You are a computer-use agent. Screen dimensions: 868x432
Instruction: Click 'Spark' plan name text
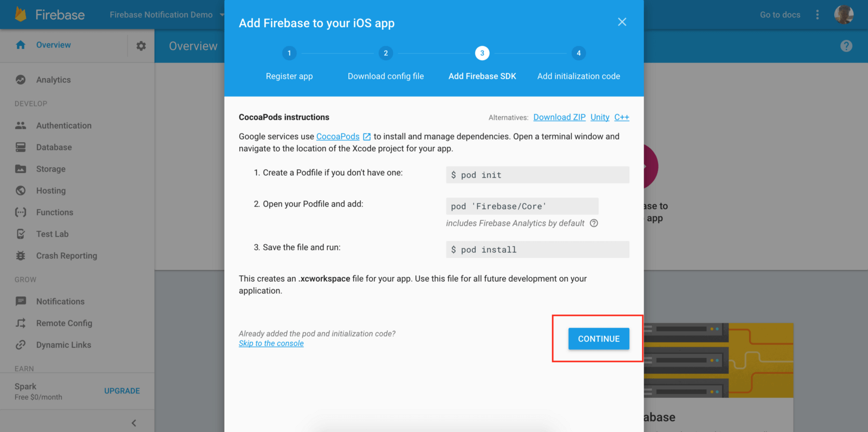[25, 386]
